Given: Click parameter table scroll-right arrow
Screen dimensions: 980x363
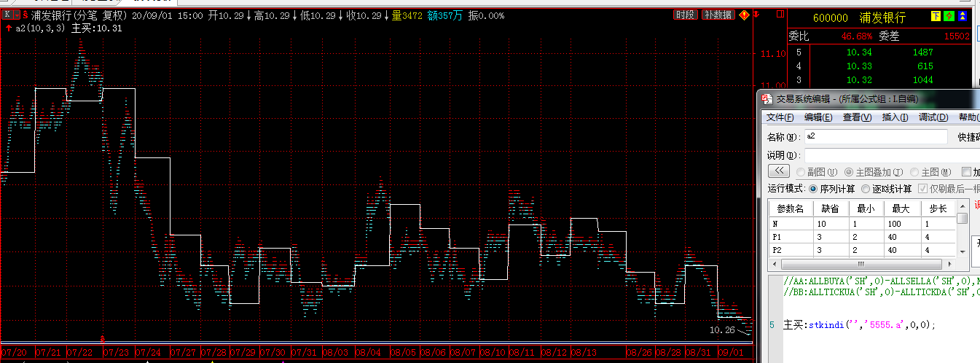Looking at the screenshot, I should point(951,263).
